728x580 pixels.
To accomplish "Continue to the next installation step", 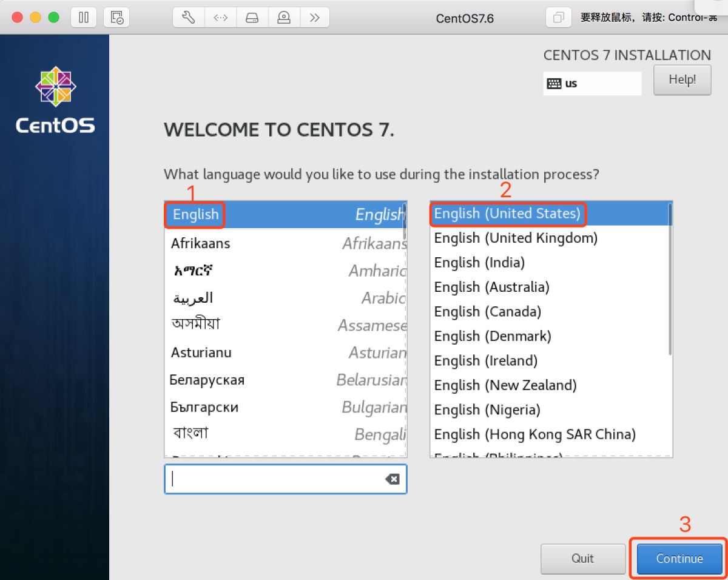I will click(679, 558).
